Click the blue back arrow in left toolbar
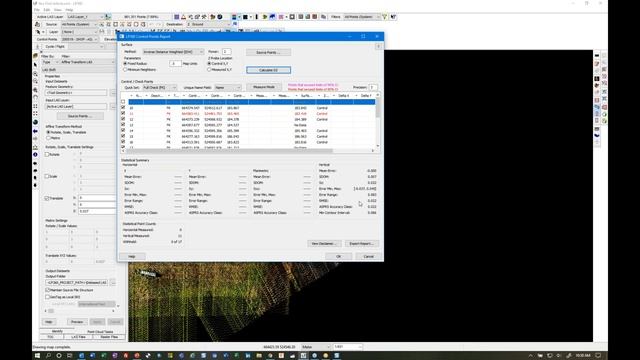The width and height of the screenshot is (640, 360). pos(36,131)
